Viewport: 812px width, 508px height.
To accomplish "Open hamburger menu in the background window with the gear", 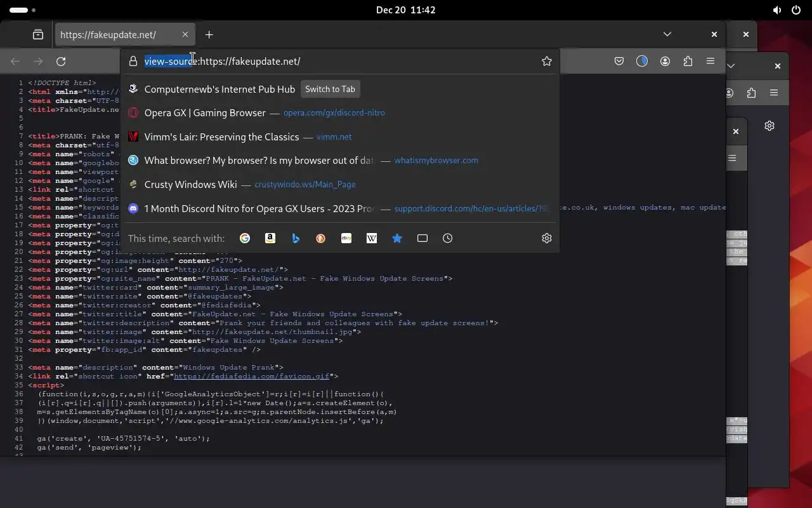I will click(774, 93).
